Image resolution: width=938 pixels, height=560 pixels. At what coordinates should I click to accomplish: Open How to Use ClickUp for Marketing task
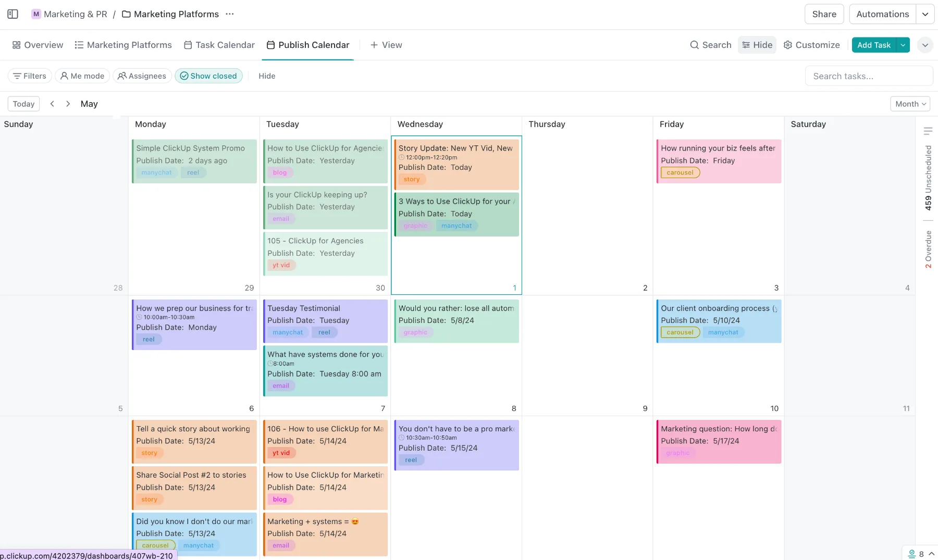click(326, 488)
